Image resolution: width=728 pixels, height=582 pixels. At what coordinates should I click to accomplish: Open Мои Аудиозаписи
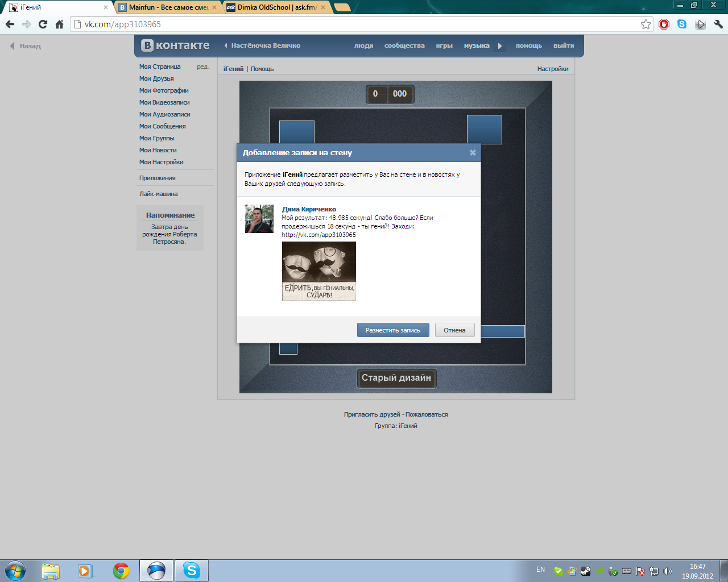pos(165,114)
